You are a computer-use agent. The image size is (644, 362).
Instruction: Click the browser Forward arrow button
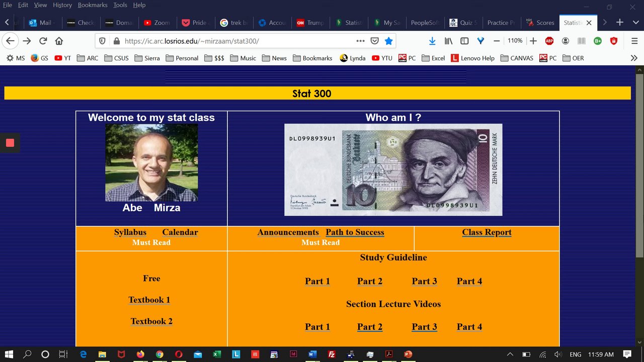pos(27,41)
